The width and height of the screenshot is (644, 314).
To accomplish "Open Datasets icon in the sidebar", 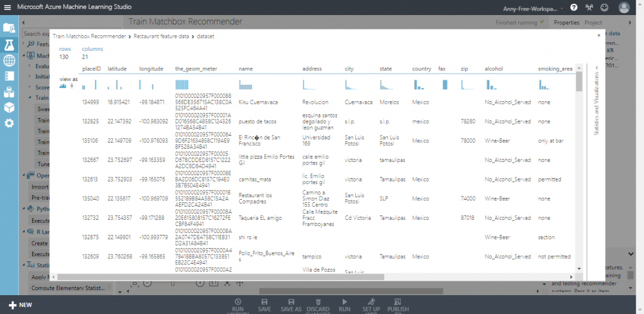I will click(x=9, y=92).
